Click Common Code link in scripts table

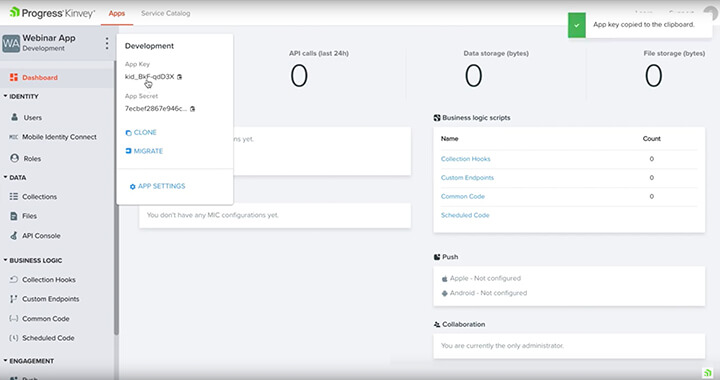462,196
